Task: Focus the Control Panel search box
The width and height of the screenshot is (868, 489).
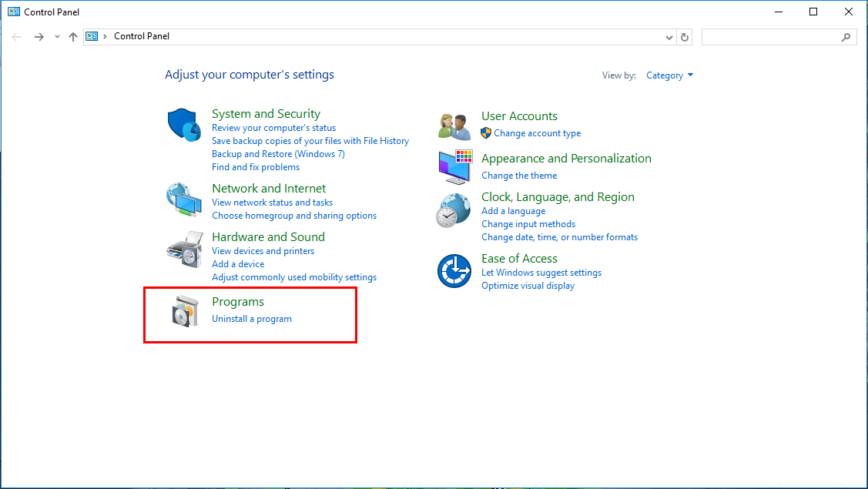Action: pyautogui.click(x=779, y=37)
